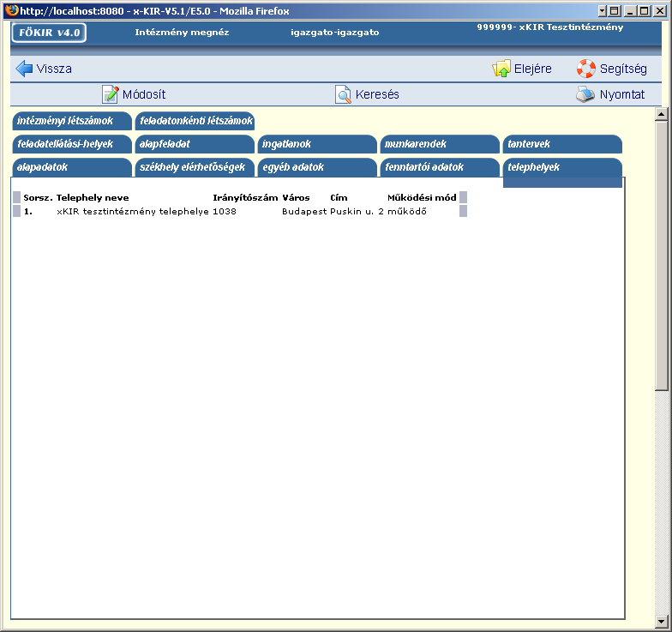The width and height of the screenshot is (672, 632).
Task: Maximize the Firefox window
Action: tap(644, 10)
